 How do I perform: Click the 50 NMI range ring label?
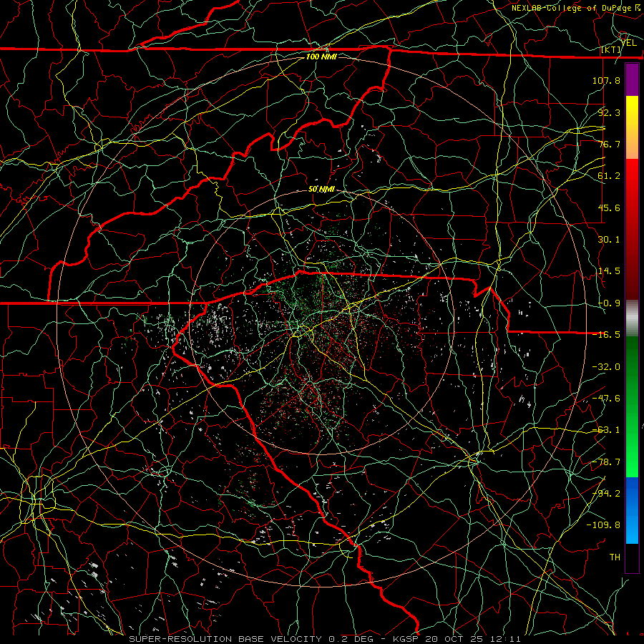[x=321, y=190]
